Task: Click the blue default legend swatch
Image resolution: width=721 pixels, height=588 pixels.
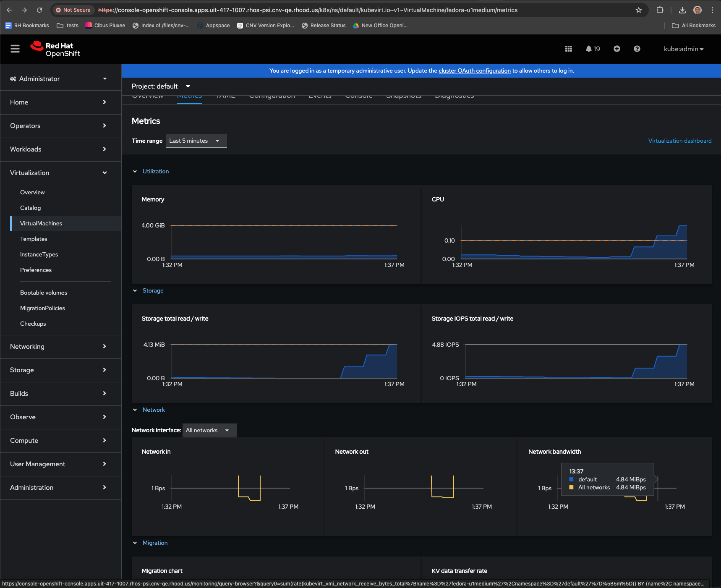Action: tap(571, 479)
